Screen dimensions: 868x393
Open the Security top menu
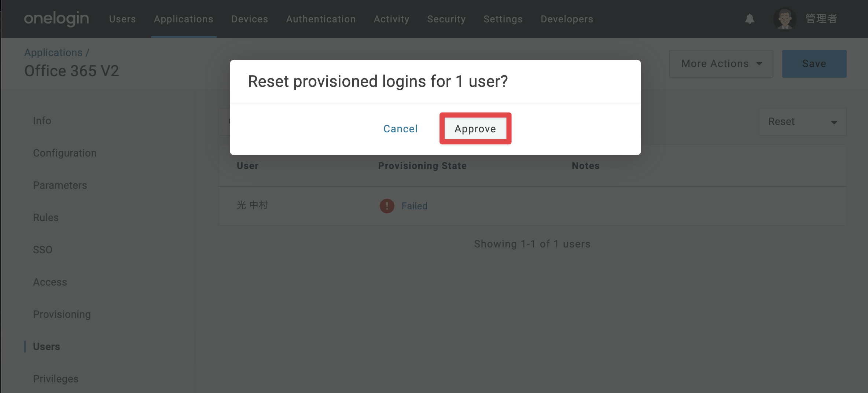pos(446,19)
